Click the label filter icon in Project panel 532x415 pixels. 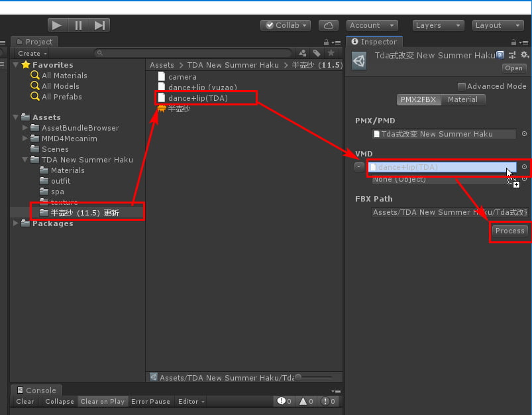[316, 52]
